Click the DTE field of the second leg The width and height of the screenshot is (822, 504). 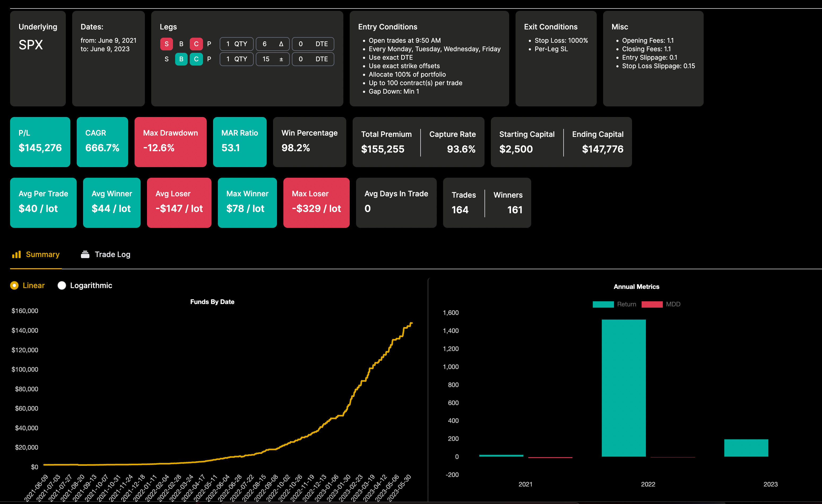313,59
